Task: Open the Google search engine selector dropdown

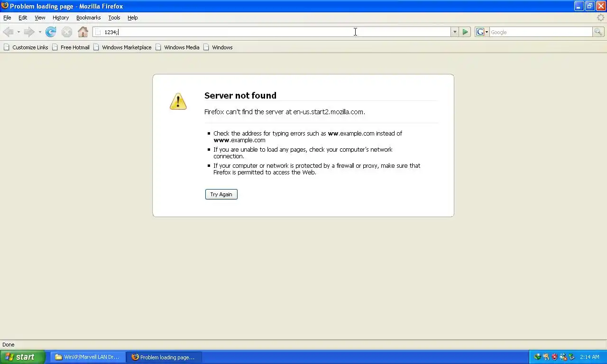Action: [482, 32]
